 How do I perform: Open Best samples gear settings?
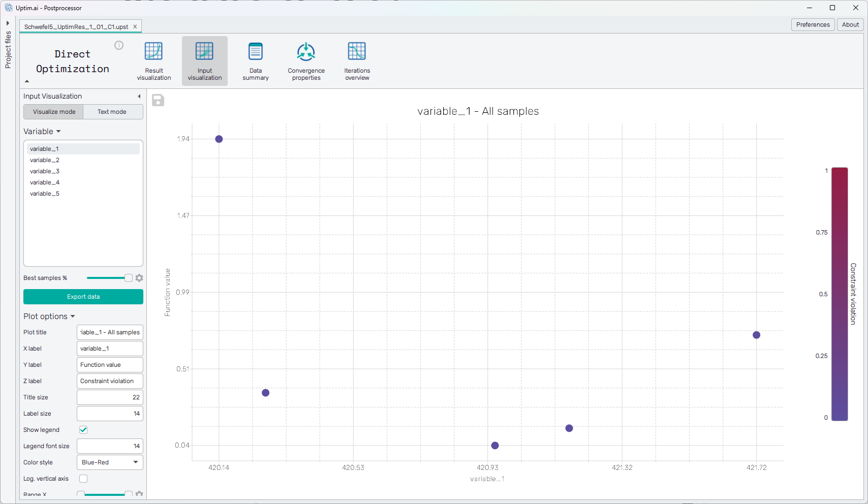tap(139, 278)
